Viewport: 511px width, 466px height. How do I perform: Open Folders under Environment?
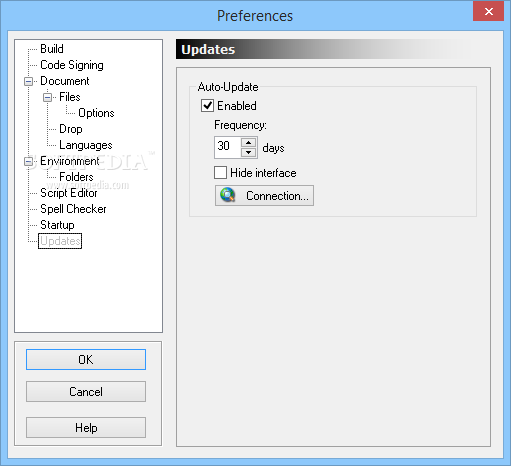tap(76, 177)
